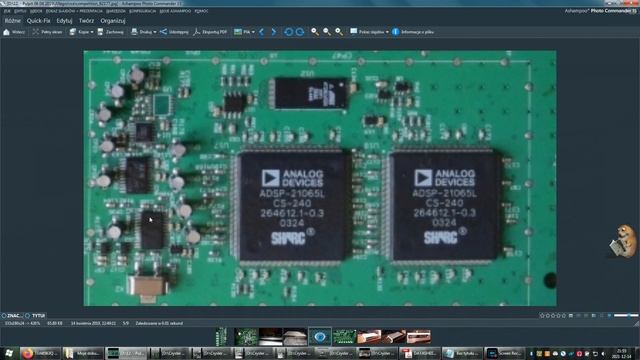Switch to Screen Rec... taskbar button
The width and height of the screenshot is (640, 360).
point(504,353)
